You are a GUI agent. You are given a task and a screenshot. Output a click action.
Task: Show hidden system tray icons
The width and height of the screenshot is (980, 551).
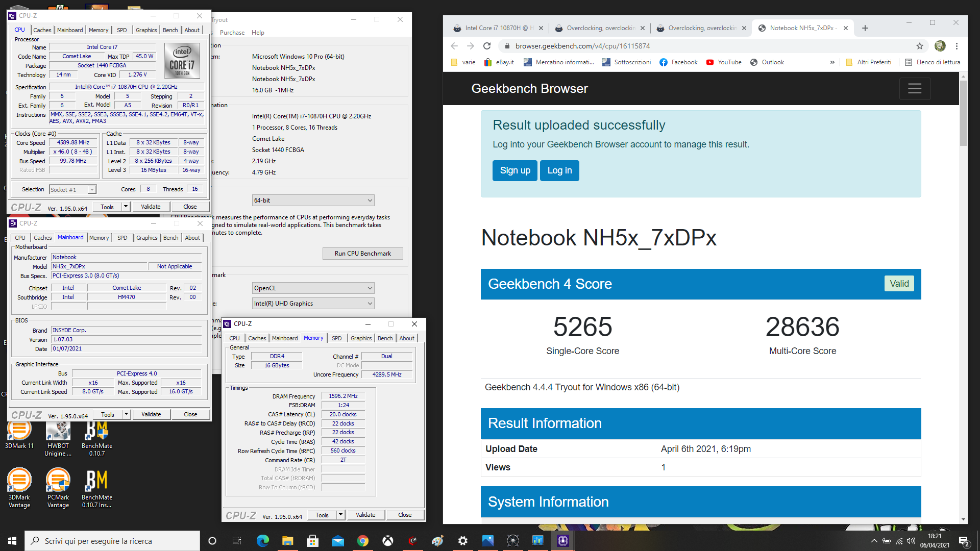874,541
